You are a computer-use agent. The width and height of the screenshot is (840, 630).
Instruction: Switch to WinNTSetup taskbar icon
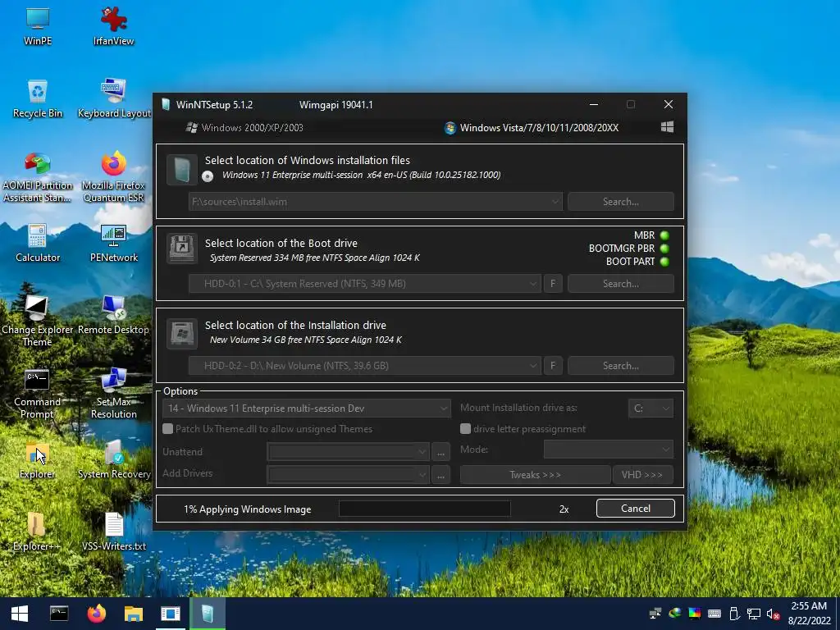tap(208, 614)
